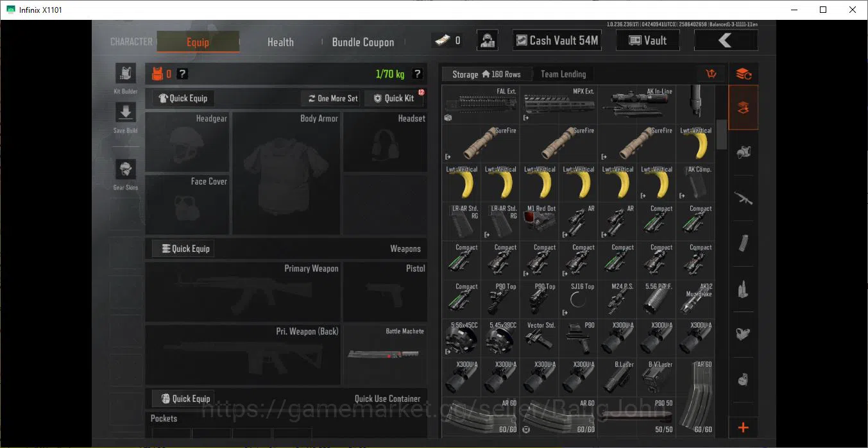Select the P90 grip item

pos(579,339)
